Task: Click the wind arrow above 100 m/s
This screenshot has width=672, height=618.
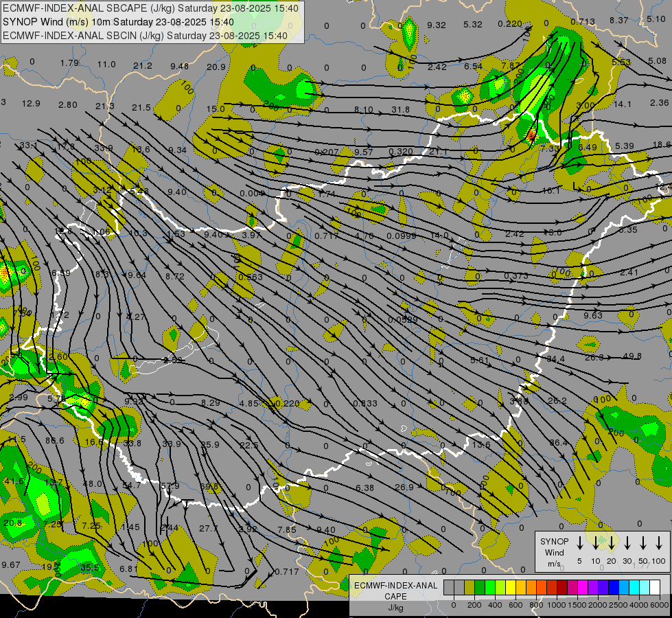Action: [x=659, y=542]
